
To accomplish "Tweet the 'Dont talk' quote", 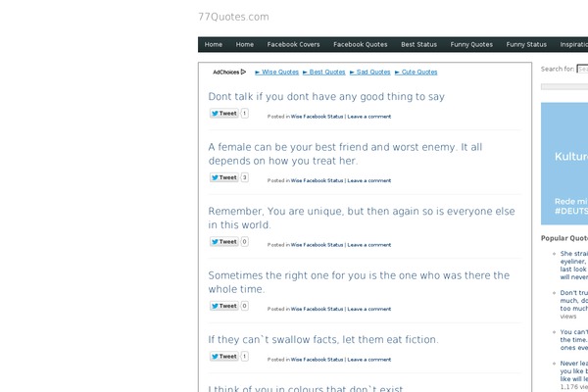I will 224,114.
